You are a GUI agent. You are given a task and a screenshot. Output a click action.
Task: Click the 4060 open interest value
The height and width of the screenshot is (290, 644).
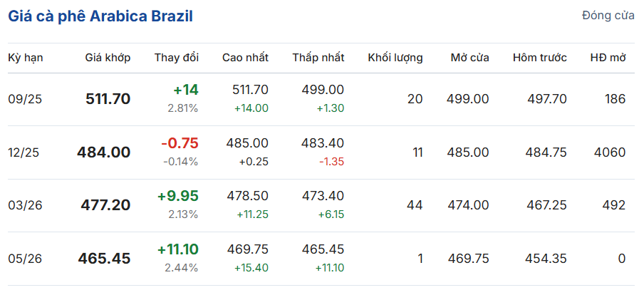click(610, 152)
